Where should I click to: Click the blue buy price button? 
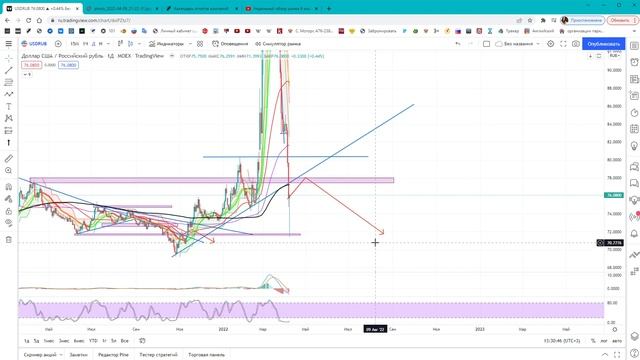coord(68,65)
